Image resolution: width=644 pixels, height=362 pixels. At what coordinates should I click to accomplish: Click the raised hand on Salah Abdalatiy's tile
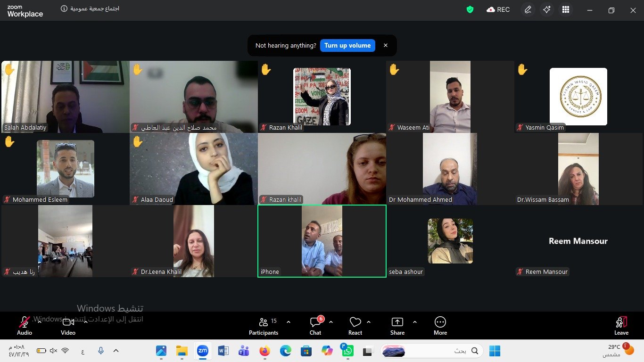pyautogui.click(x=9, y=70)
